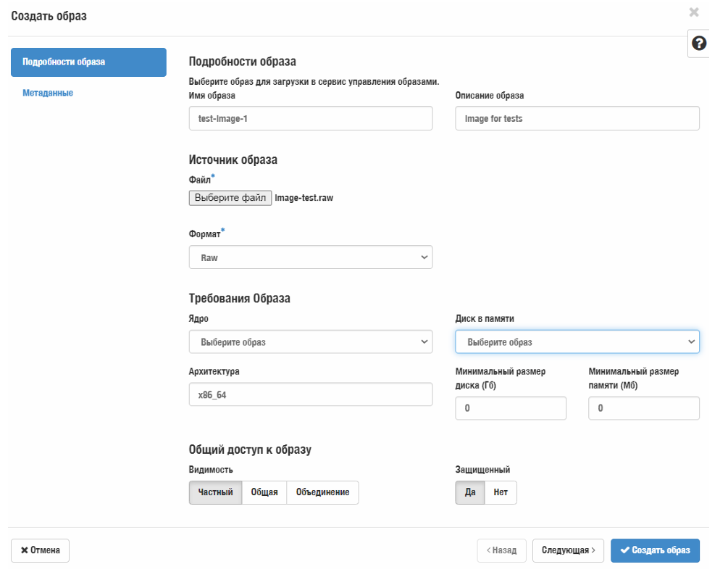Screen dimensions: 728x572
Task: Click the Создать образ button
Action: click(x=655, y=550)
